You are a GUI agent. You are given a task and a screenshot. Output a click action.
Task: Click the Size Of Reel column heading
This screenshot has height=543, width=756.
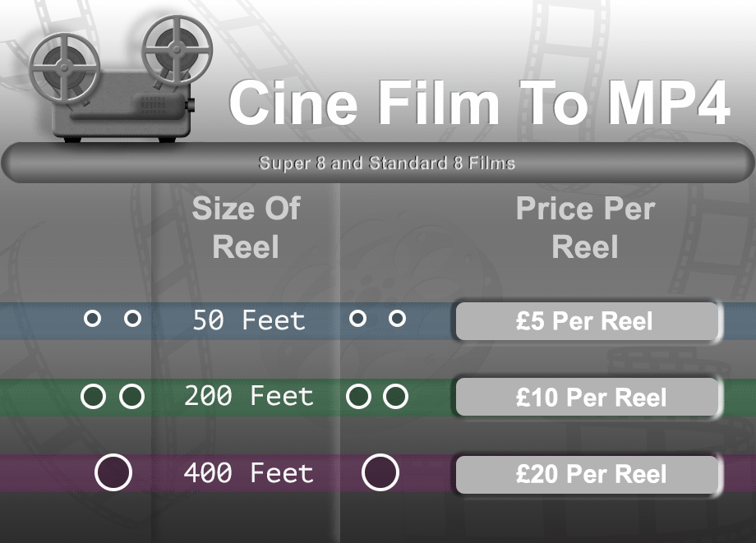pyautogui.click(x=247, y=228)
